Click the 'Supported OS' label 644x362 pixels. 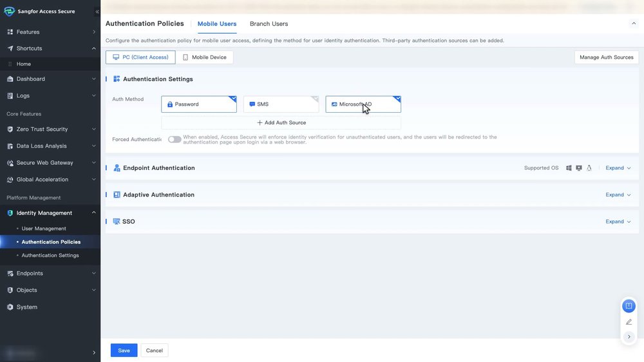point(541,168)
